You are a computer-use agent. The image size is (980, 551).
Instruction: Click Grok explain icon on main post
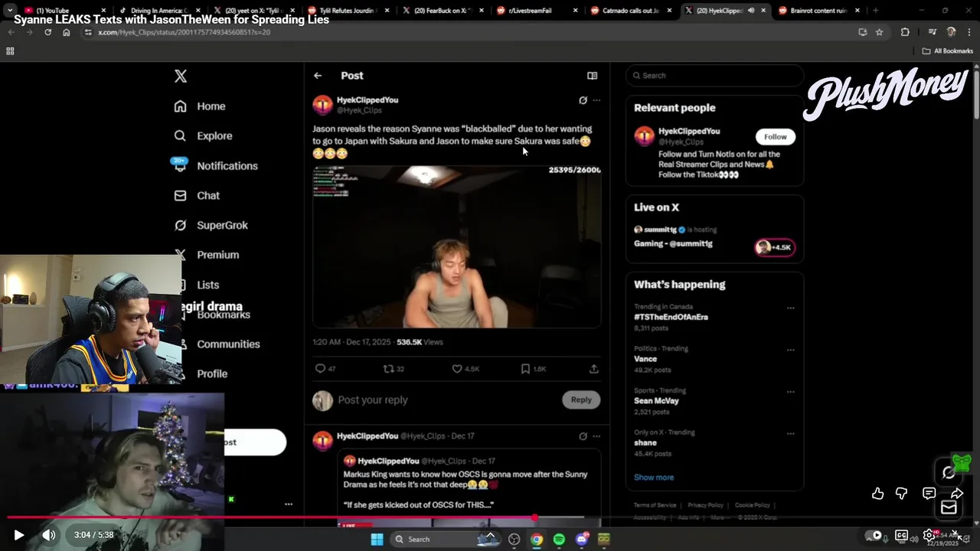tap(583, 100)
